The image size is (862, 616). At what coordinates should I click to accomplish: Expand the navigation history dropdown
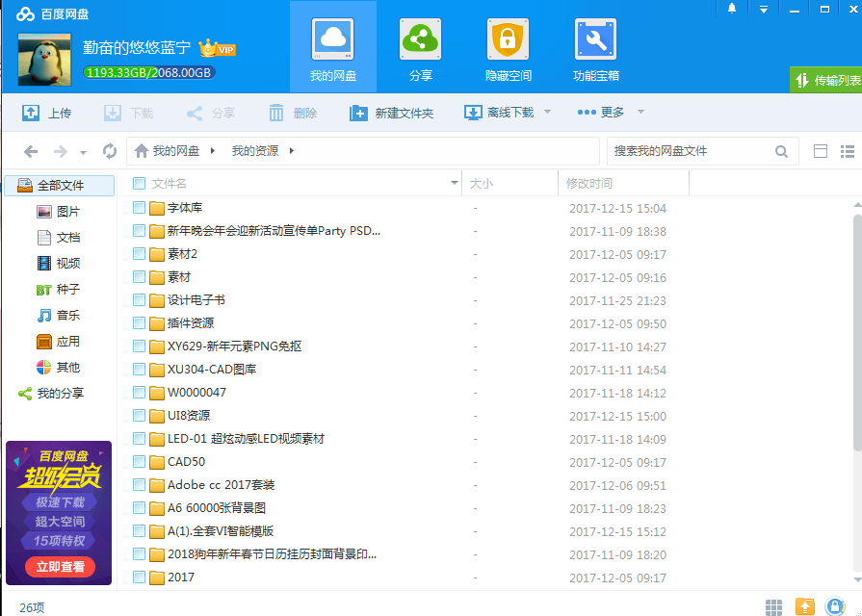[x=83, y=152]
